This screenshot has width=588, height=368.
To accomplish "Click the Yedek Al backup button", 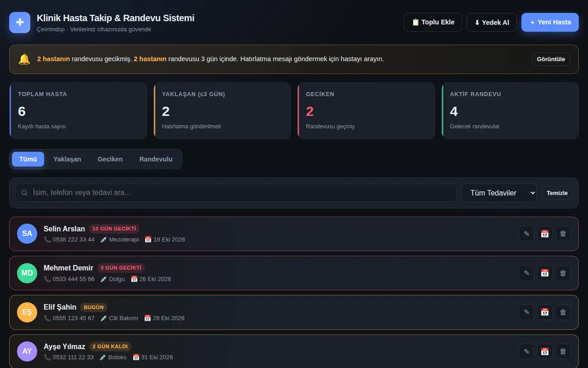I will tap(491, 22).
